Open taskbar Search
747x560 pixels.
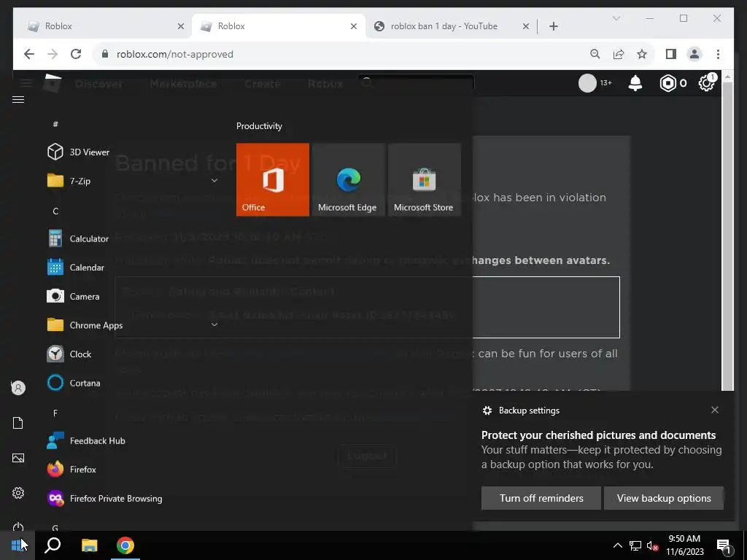53,545
